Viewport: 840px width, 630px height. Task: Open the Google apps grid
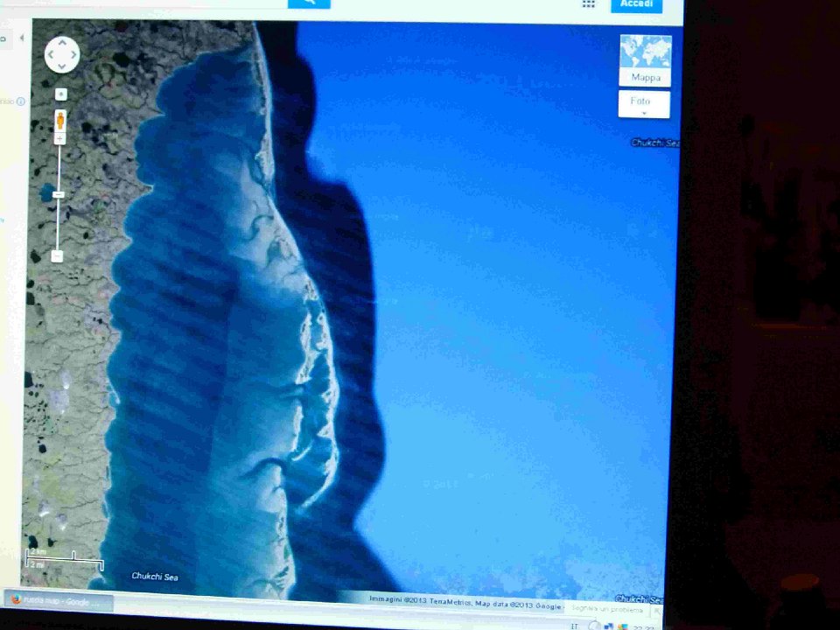coord(588,3)
